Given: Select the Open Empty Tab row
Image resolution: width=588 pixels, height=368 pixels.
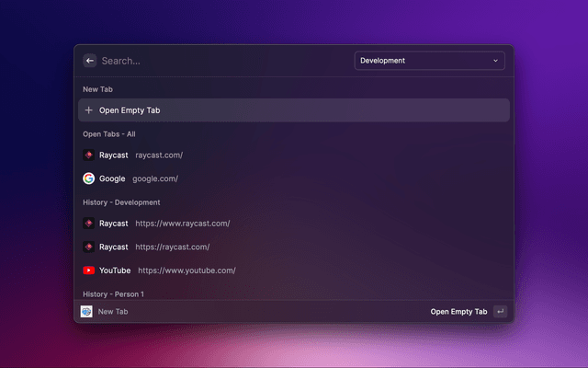Looking at the screenshot, I should (294, 110).
